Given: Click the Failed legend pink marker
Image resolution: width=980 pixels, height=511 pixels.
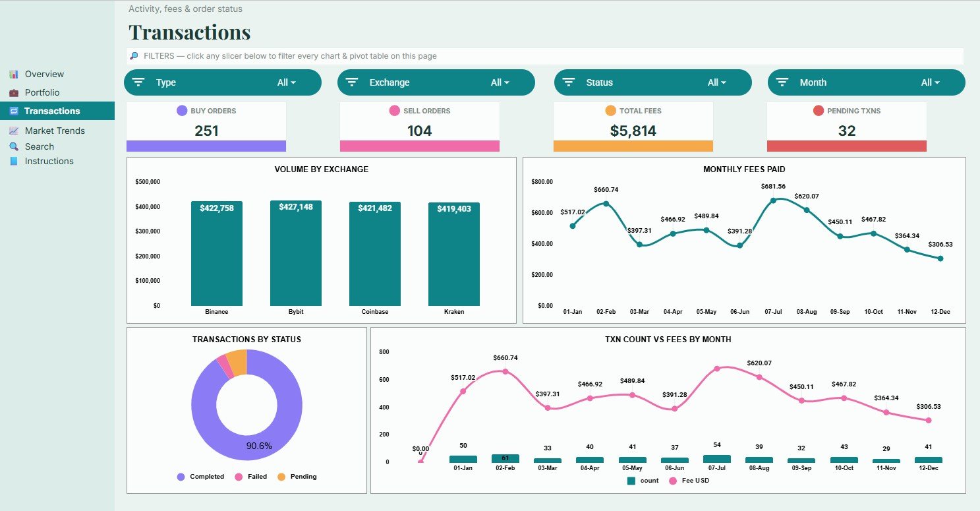Looking at the screenshot, I should [239, 477].
